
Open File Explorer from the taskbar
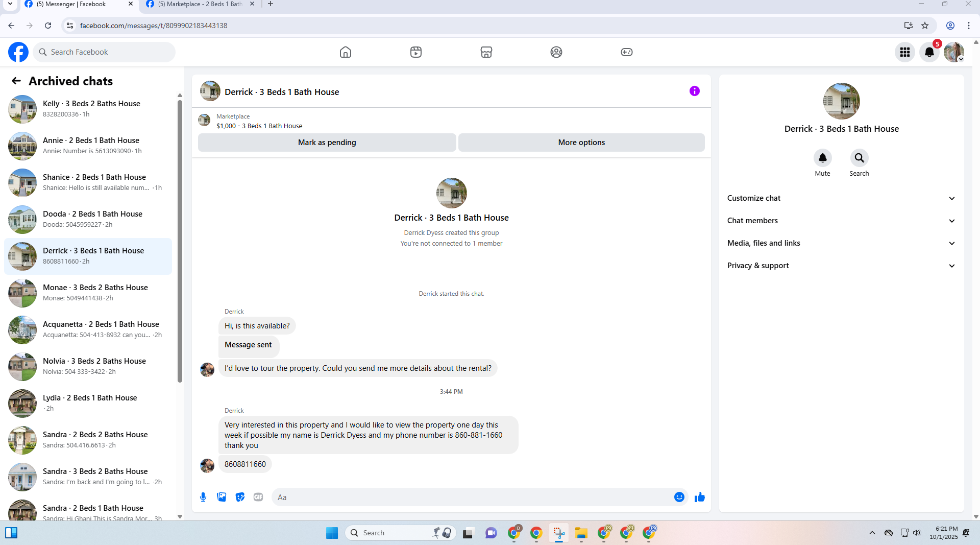581,533
